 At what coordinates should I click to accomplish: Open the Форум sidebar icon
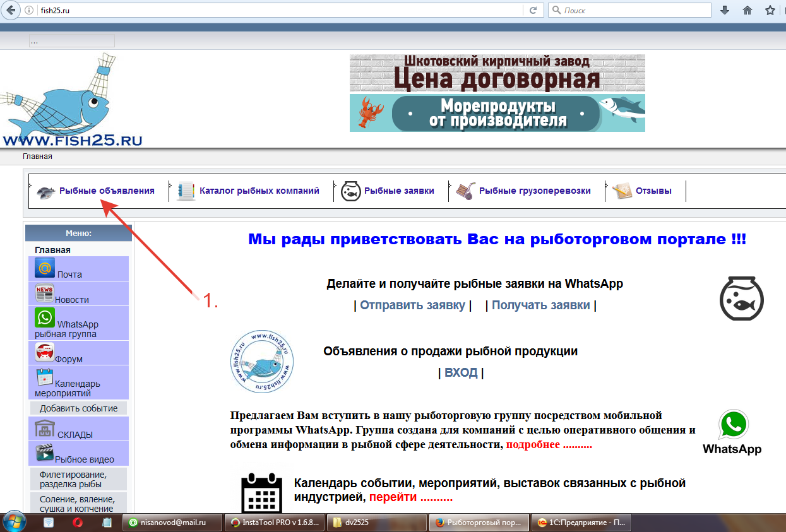pos(44,352)
